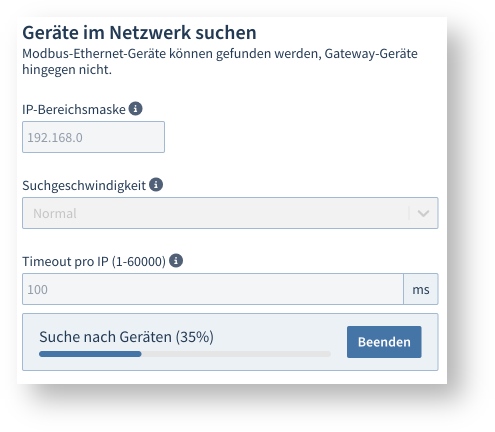The width and height of the screenshot is (495, 432).
Task: Click the IP-Bereichsmaske label text
Action: pos(74,109)
